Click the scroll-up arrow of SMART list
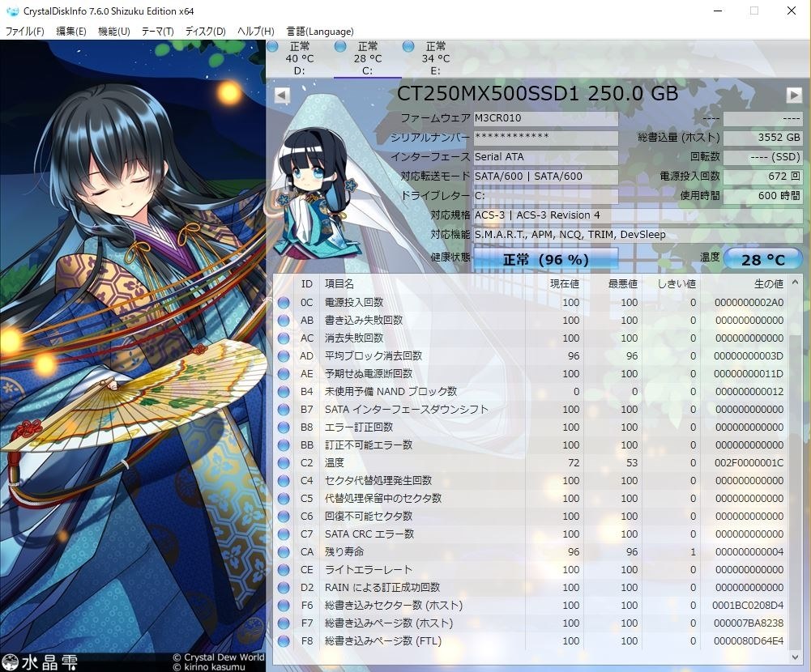The width and height of the screenshot is (811, 672). click(796, 283)
